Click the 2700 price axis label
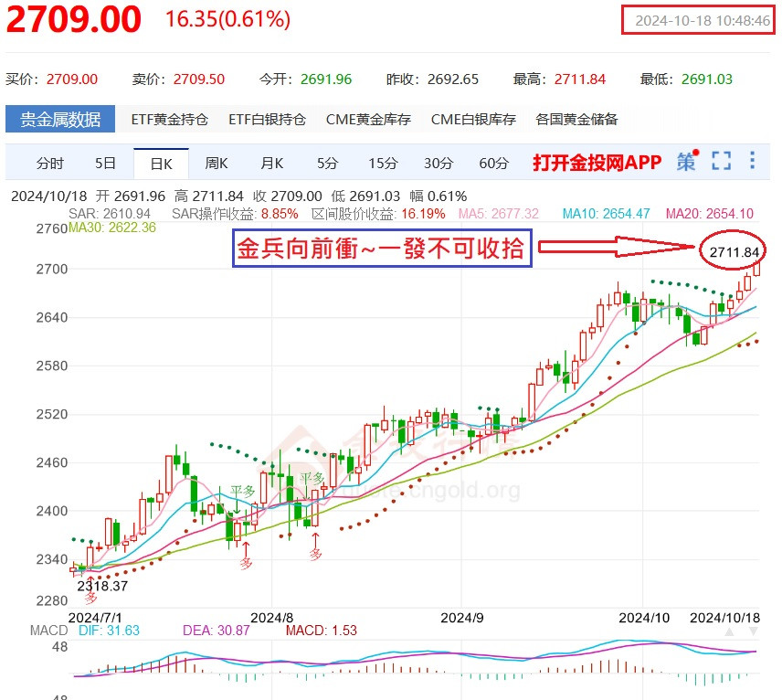 (x=51, y=269)
